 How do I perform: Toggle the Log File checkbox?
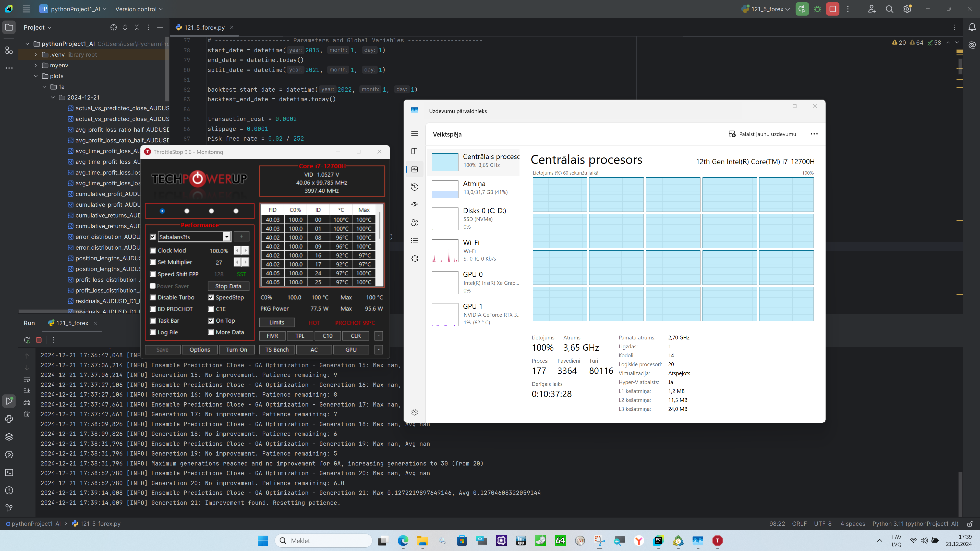point(153,332)
